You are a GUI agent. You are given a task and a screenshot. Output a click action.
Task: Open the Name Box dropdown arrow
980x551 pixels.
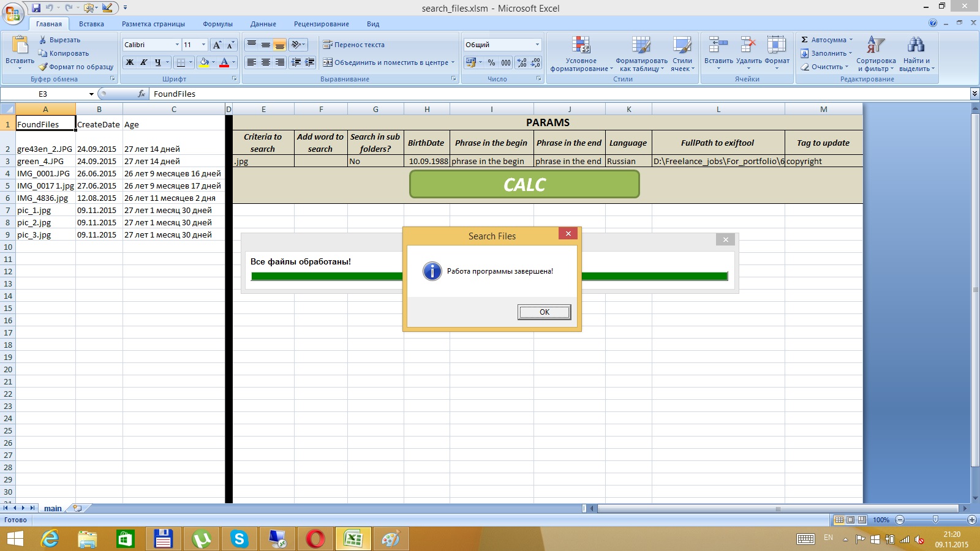point(91,94)
